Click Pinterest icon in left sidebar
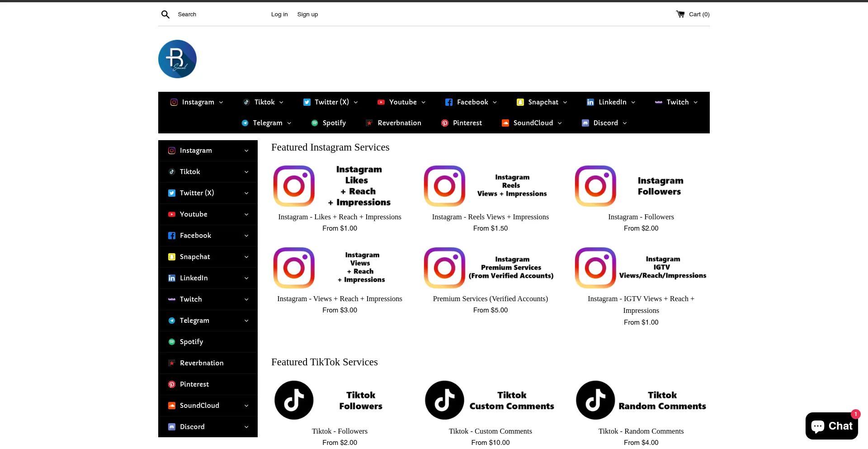This screenshot has width=868, height=449. pyautogui.click(x=172, y=384)
